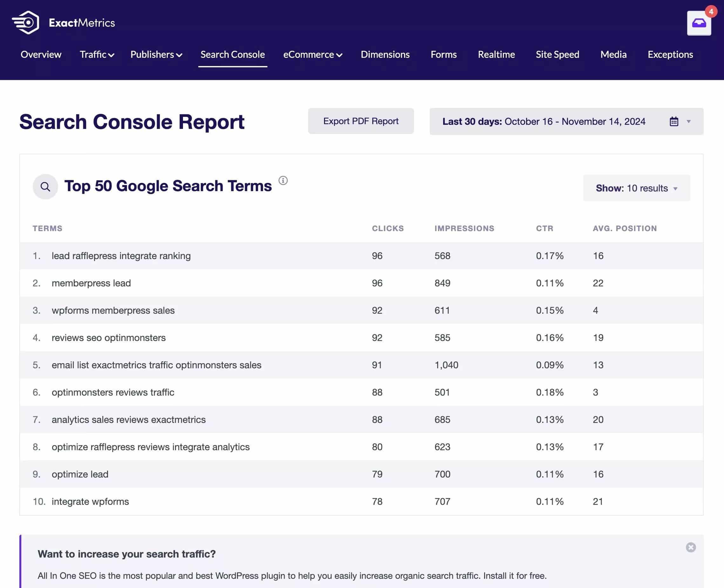Click the TERMS column header

(47, 228)
